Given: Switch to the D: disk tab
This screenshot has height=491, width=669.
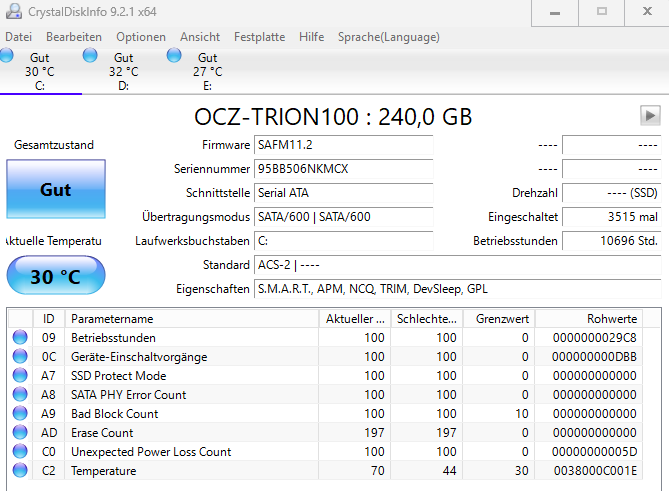Looking at the screenshot, I should pos(124,71).
